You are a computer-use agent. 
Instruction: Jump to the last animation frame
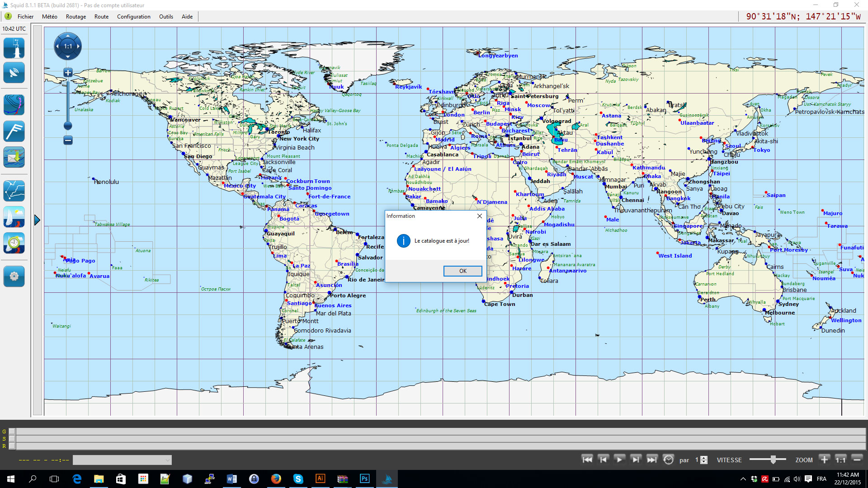click(652, 460)
